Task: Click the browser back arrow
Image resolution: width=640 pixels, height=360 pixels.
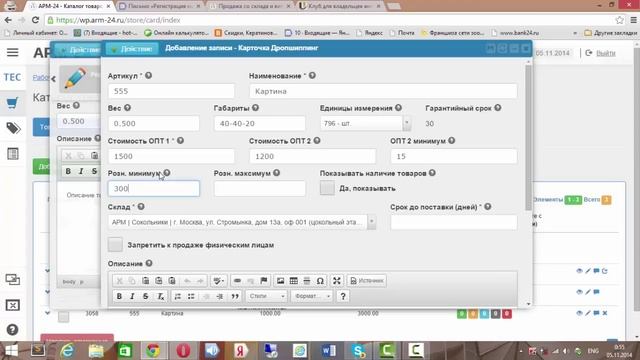Action: pyautogui.click(x=8, y=20)
